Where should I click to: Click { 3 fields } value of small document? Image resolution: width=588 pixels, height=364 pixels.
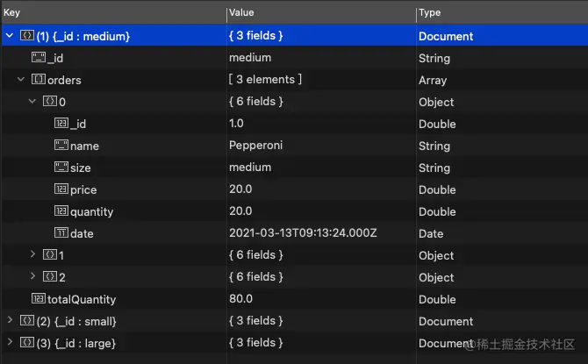pos(255,320)
